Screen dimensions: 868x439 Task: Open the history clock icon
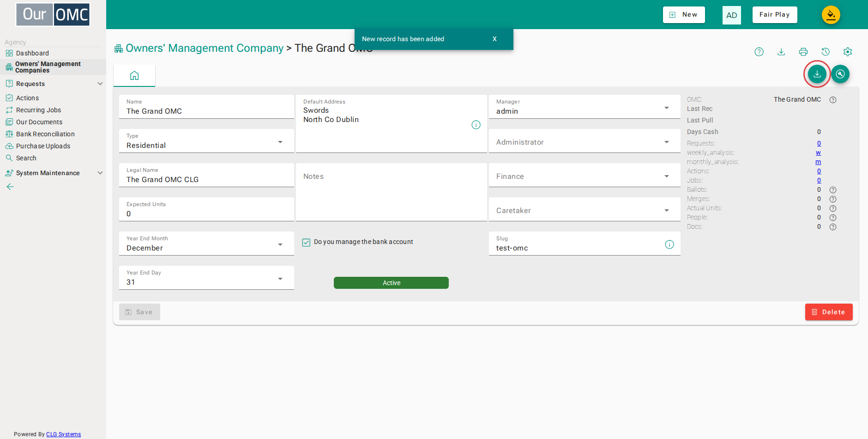[x=826, y=52]
